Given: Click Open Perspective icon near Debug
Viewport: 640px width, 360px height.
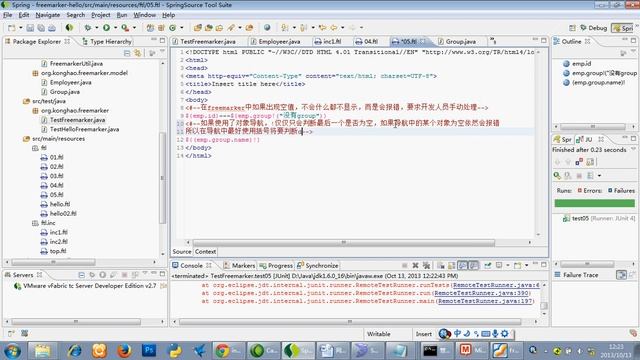Looking at the screenshot, I should [572, 28].
